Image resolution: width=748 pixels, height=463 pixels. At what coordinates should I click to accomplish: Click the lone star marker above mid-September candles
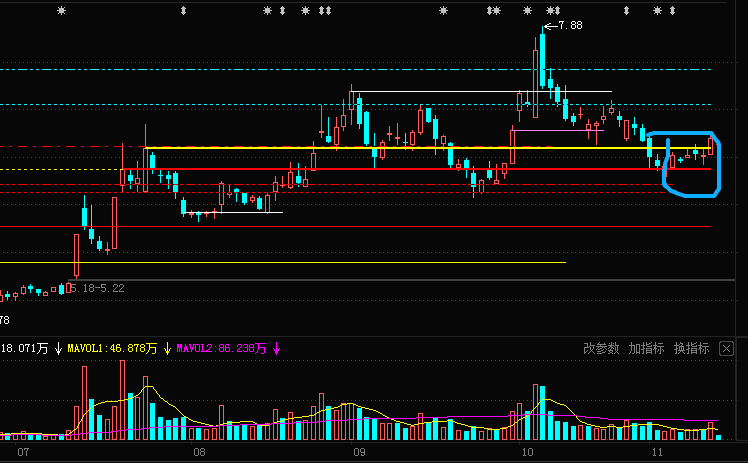(x=444, y=10)
